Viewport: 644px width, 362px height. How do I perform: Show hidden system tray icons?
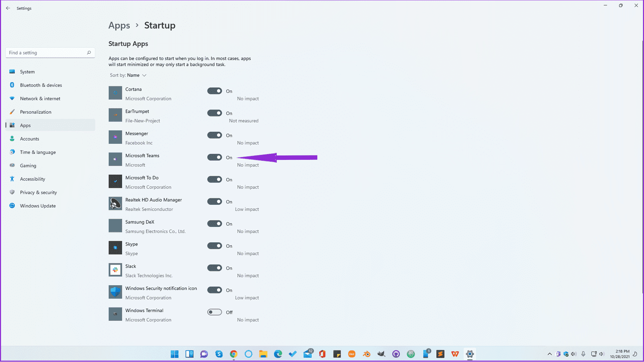(550, 354)
